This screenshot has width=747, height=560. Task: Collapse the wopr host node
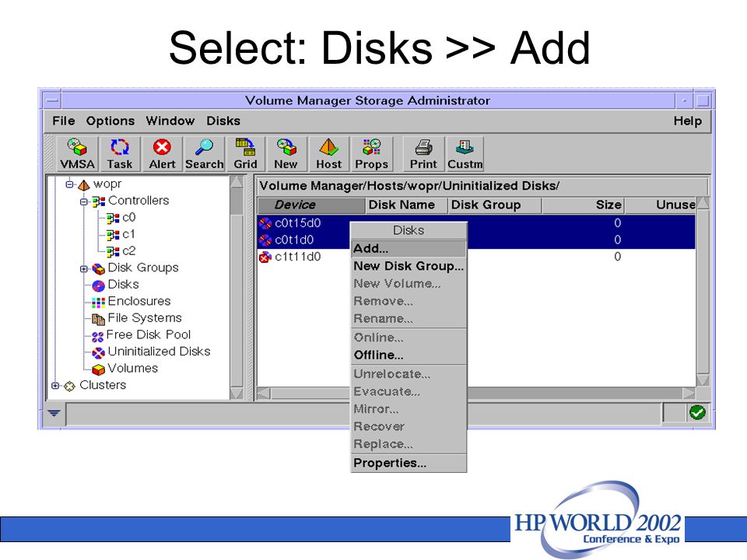click(69, 184)
